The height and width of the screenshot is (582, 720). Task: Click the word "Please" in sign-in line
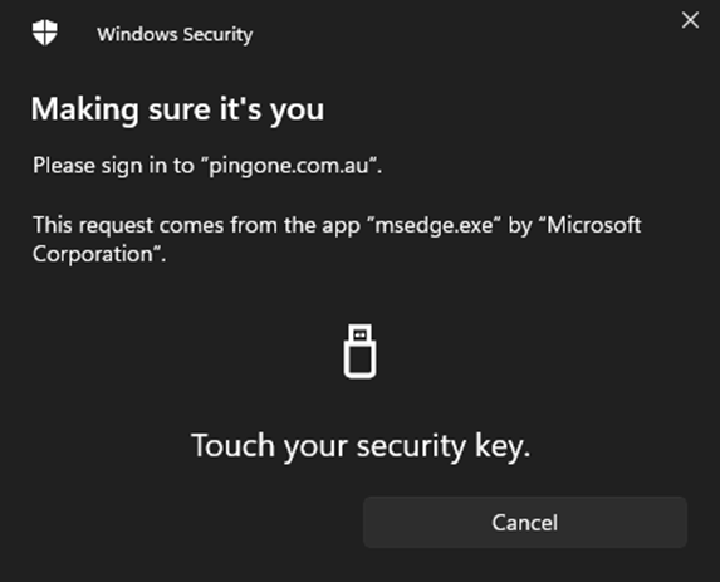[63, 165]
